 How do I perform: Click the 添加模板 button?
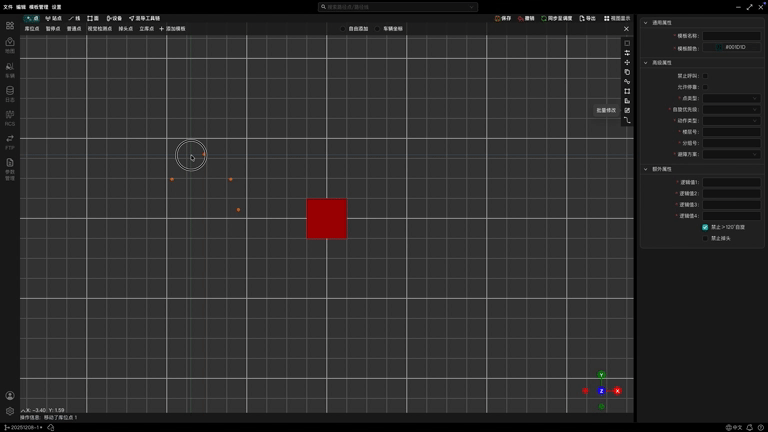tap(172, 29)
